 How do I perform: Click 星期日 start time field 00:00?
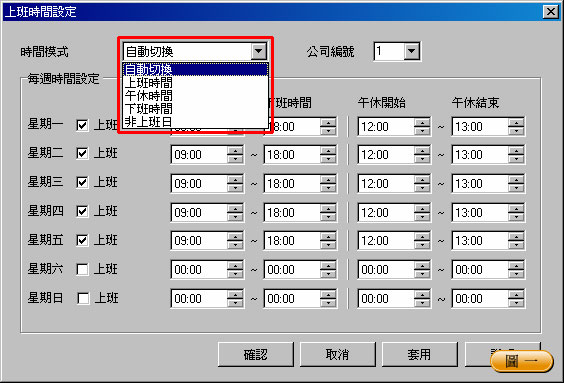(x=199, y=299)
